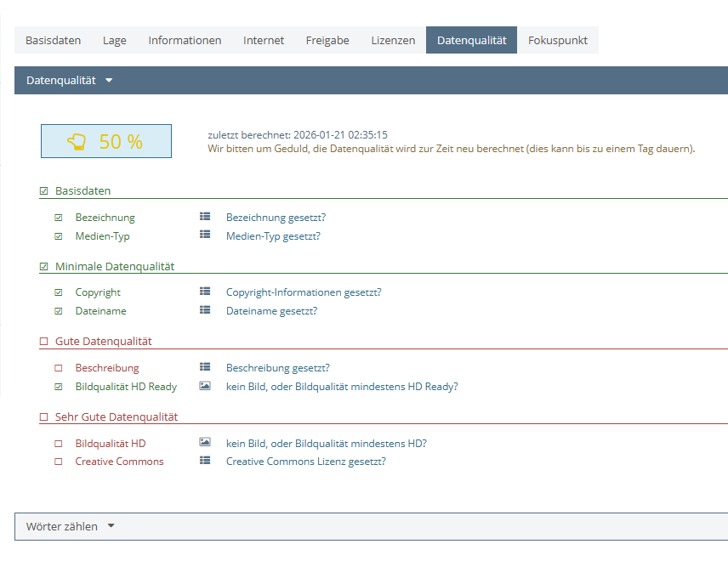This screenshot has width=728, height=578.
Task: Toggle the Bildqualität HD checkbox
Action: (x=59, y=444)
